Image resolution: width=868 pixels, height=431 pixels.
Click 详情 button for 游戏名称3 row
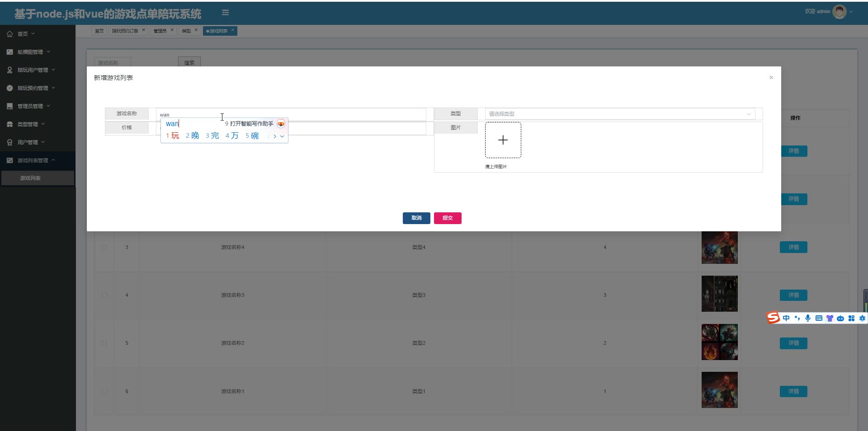point(793,295)
